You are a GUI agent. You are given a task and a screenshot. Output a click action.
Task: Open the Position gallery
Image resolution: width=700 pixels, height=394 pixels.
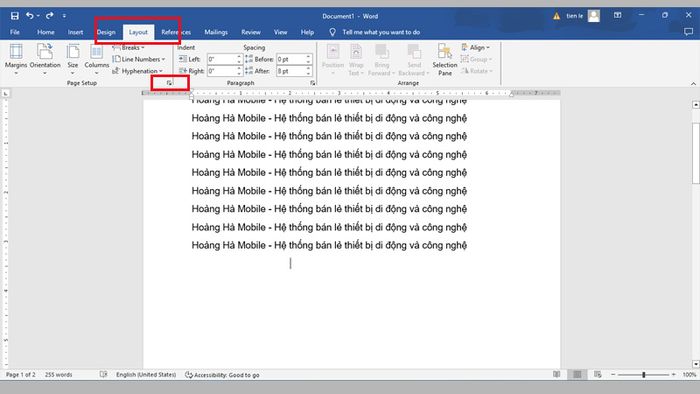333,60
